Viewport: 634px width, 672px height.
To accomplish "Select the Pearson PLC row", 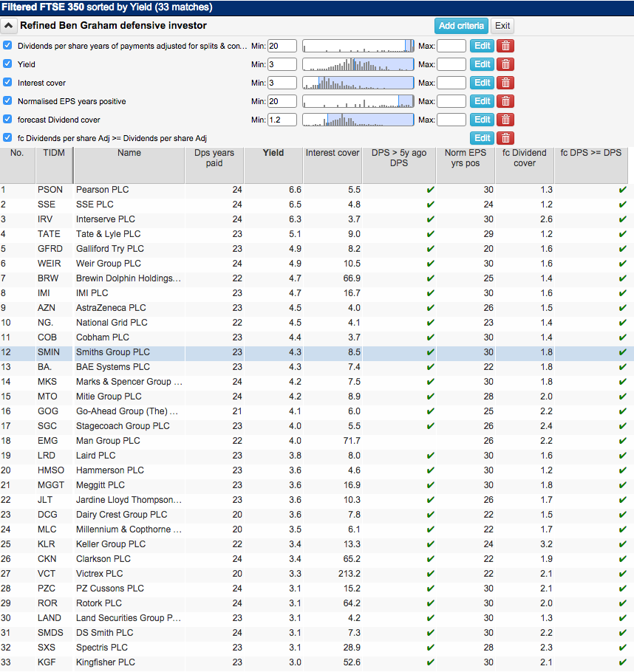I will (317, 190).
